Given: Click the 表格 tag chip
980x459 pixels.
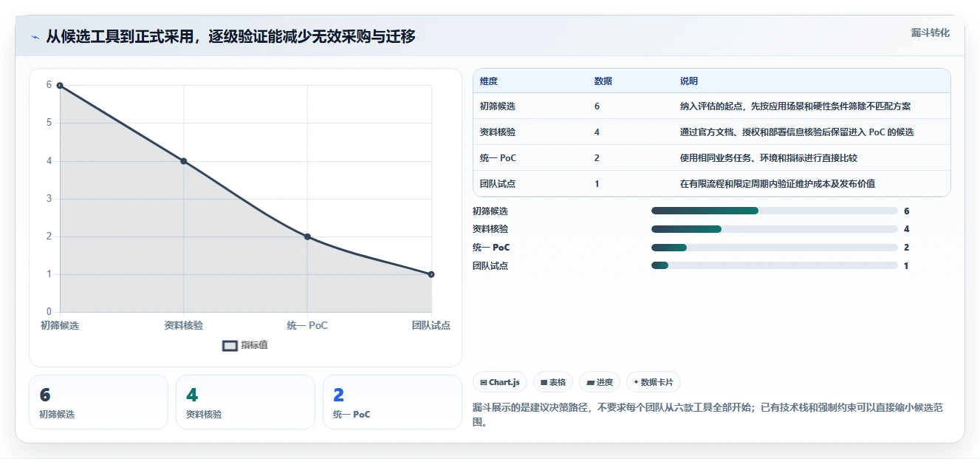Looking at the screenshot, I should coord(553,382).
